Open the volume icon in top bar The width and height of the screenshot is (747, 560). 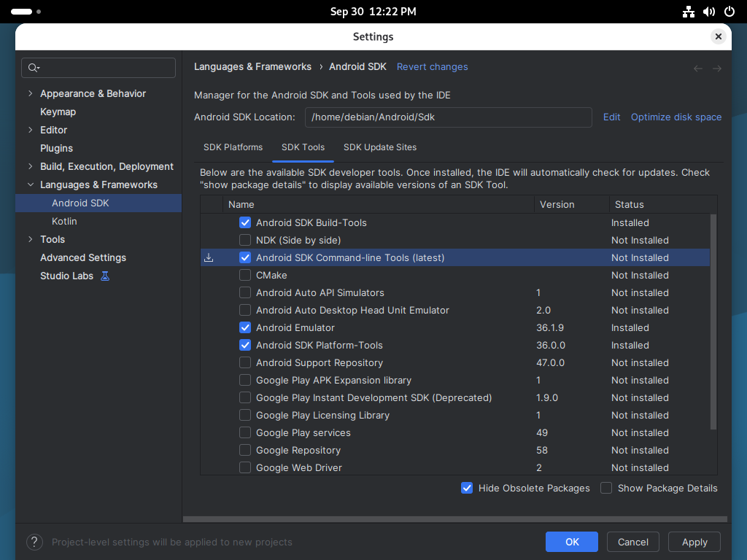point(709,12)
